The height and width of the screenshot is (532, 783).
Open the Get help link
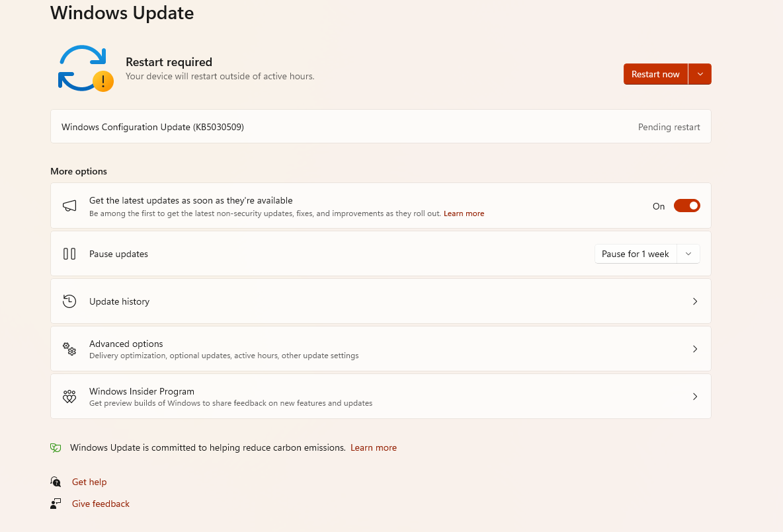pyautogui.click(x=89, y=482)
